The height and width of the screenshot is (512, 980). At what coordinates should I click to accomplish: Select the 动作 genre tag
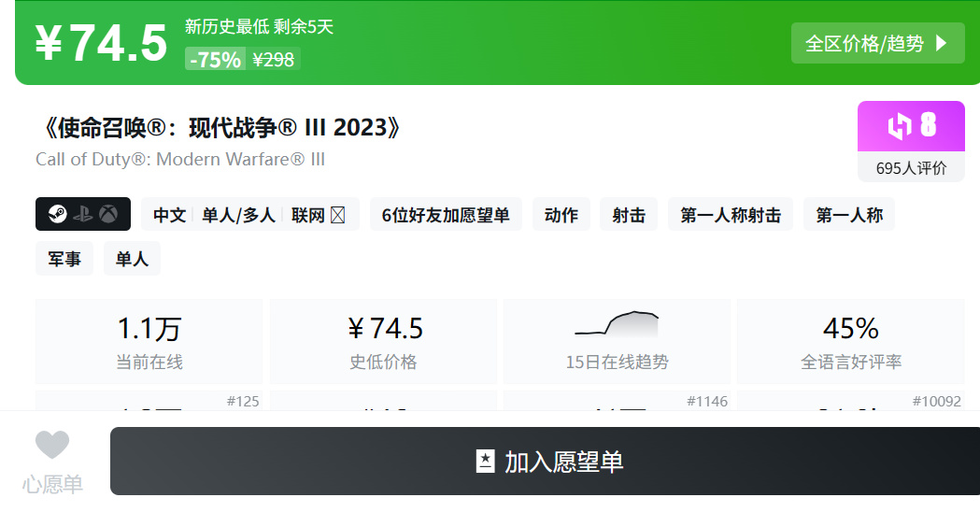click(561, 215)
